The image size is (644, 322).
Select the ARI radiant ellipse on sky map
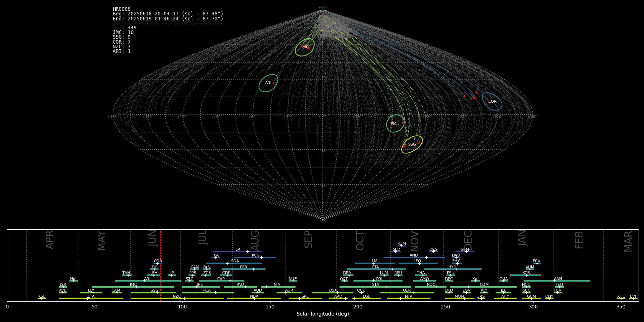click(268, 83)
